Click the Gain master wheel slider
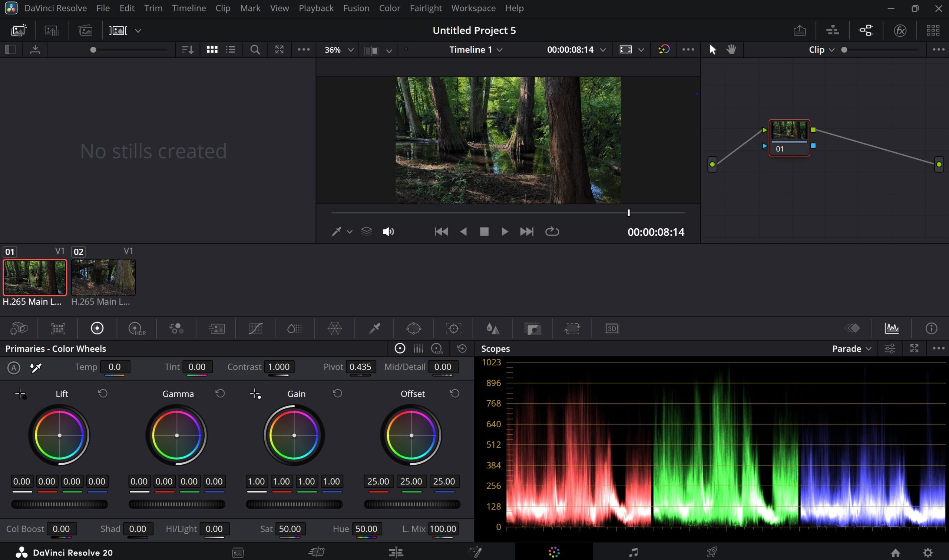 pyautogui.click(x=294, y=504)
